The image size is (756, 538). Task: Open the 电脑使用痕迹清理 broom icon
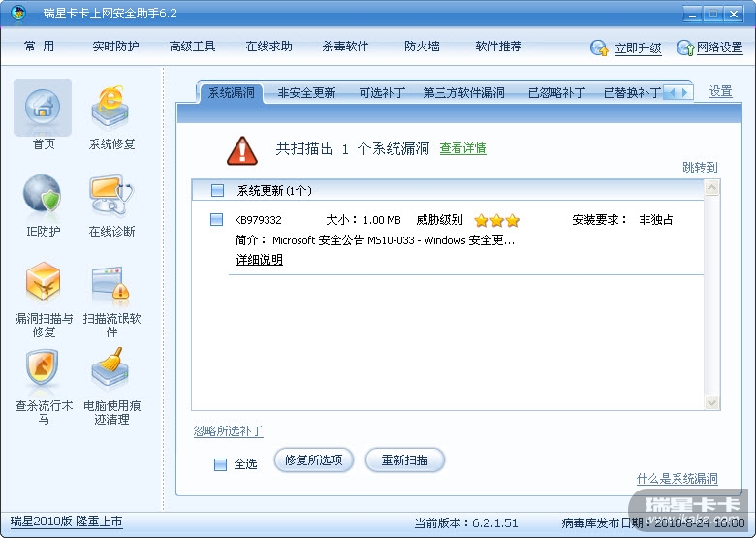(111, 367)
